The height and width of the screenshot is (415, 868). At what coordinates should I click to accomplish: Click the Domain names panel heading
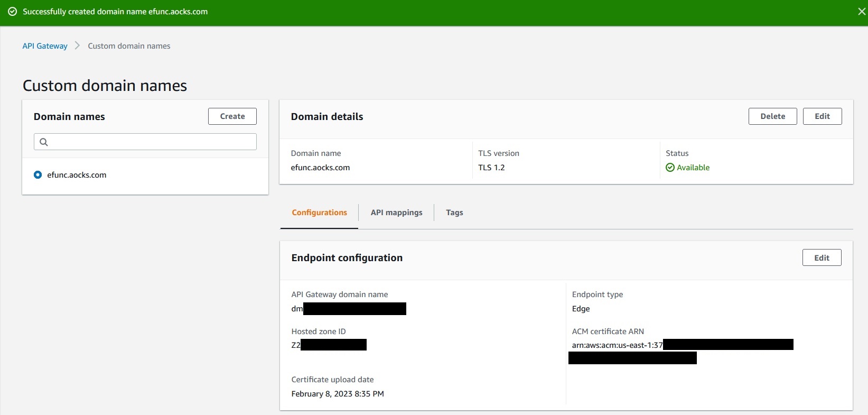tap(69, 117)
